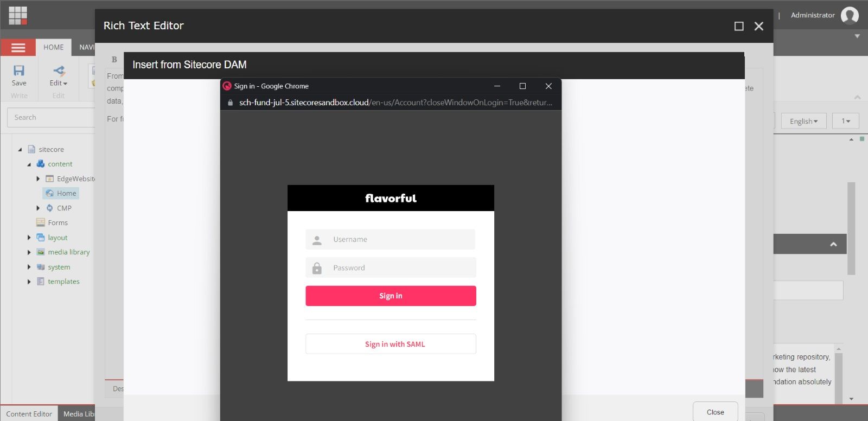Click the Close button in DAM dialog

(715, 412)
